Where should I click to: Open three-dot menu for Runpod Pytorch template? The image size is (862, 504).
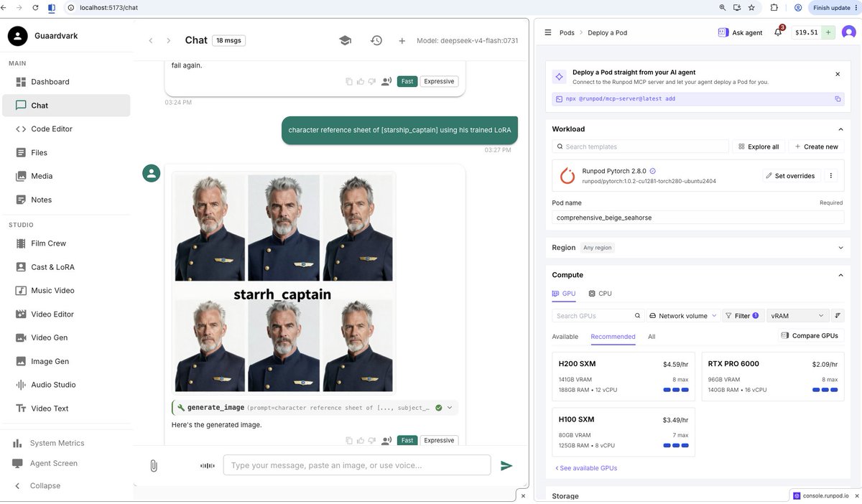tap(831, 176)
